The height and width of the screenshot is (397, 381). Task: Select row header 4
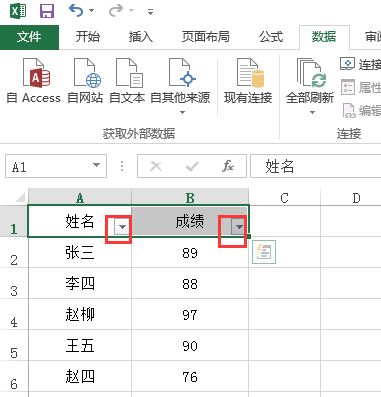click(x=14, y=314)
